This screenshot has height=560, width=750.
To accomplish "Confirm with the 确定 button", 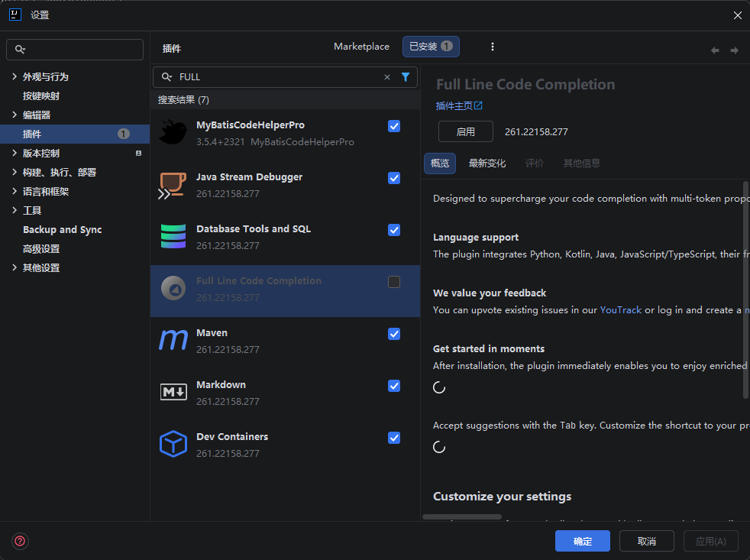I will pos(582,541).
